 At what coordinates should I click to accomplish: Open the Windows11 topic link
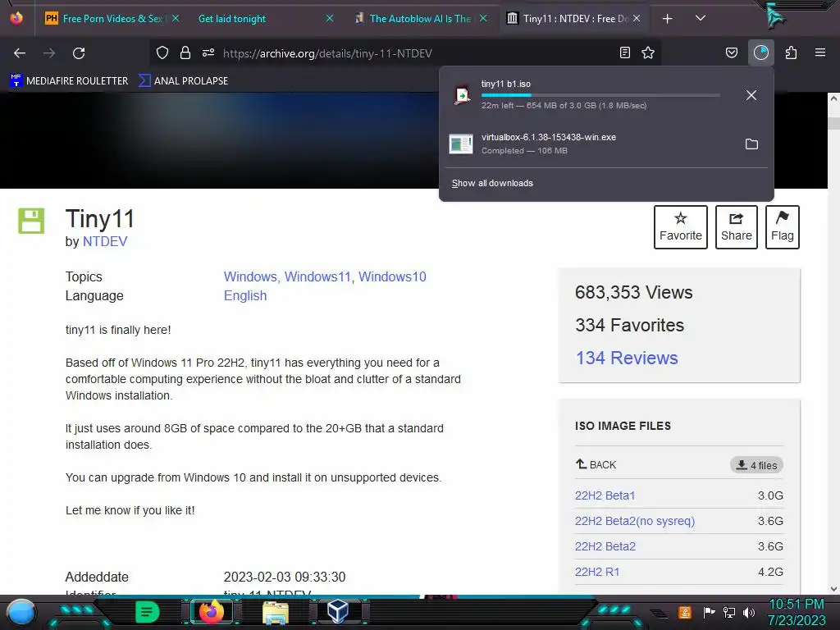click(317, 277)
